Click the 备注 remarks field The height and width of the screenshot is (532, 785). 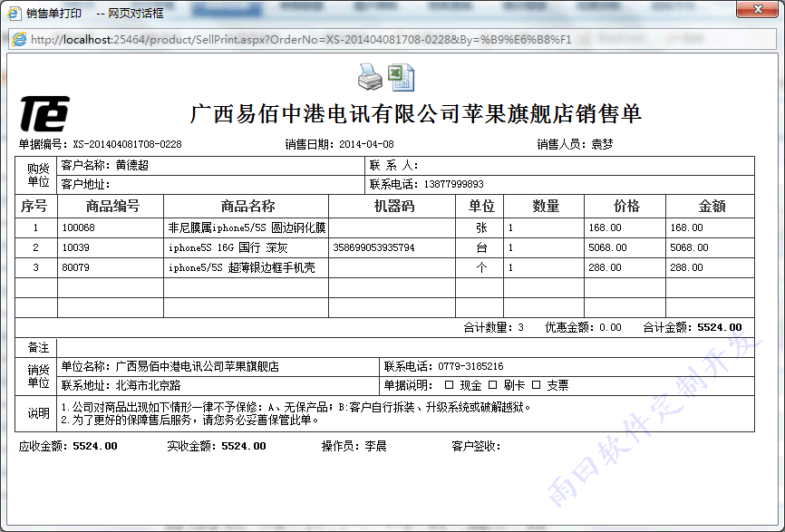pos(405,347)
